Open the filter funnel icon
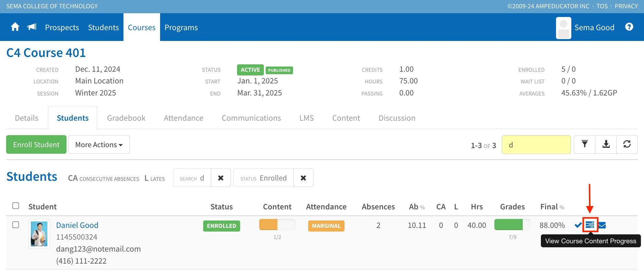 point(585,144)
